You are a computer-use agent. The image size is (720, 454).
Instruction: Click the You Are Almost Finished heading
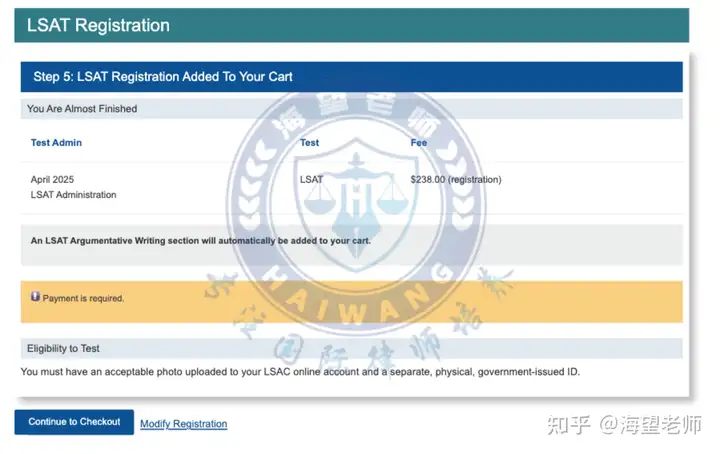[82, 109]
